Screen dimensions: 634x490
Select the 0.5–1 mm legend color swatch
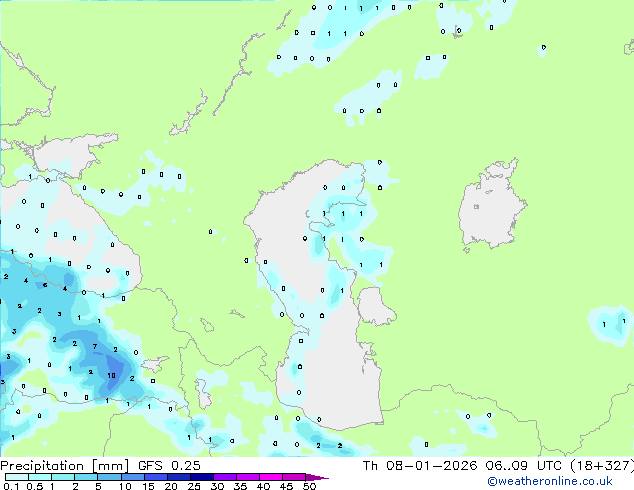coord(40,477)
